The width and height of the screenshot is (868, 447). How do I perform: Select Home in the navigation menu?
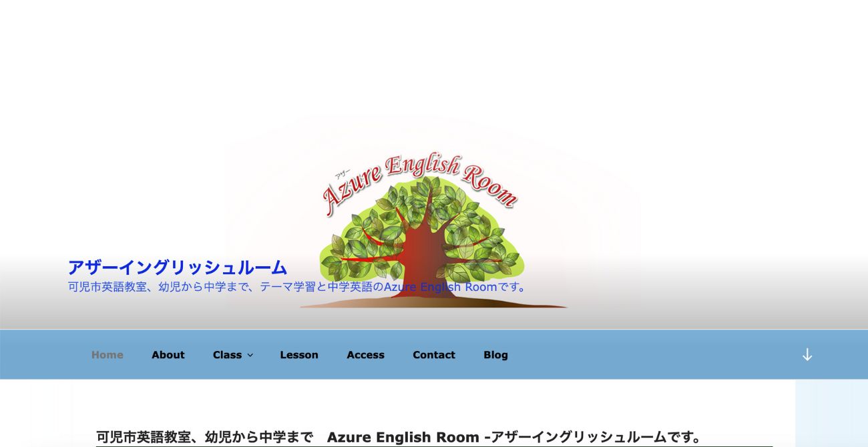click(107, 354)
